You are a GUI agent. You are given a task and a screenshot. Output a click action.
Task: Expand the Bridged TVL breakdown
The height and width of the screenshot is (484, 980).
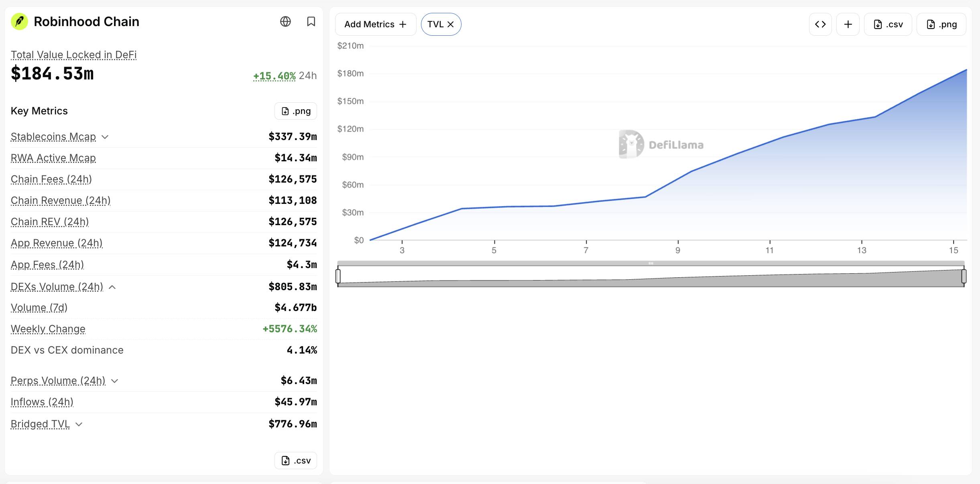pyautogui.click(x=79, y=424)
